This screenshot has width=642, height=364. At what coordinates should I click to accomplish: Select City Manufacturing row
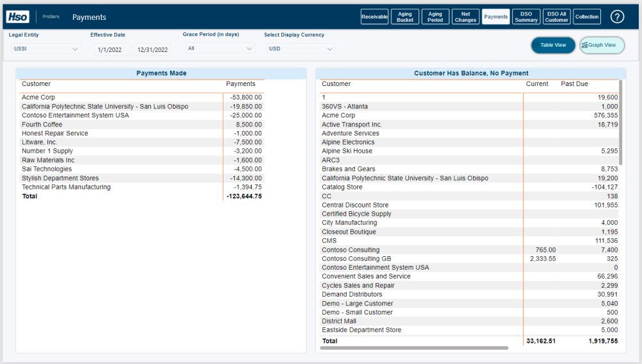tap(469, 223)
